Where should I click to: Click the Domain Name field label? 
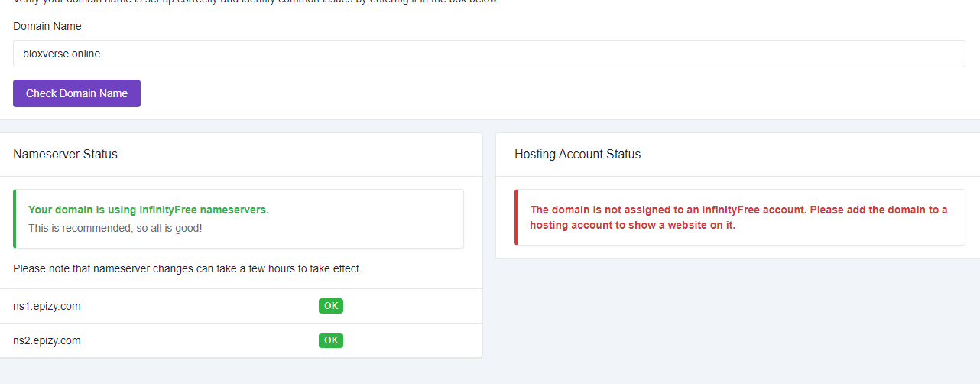[47, 26]
